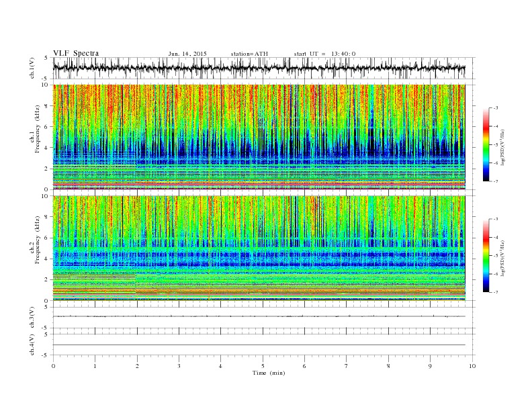Click the ch.3 voltage trace line
Viewport: 532px width, 411px height.
pyautogui.click(x=259, y=316)
